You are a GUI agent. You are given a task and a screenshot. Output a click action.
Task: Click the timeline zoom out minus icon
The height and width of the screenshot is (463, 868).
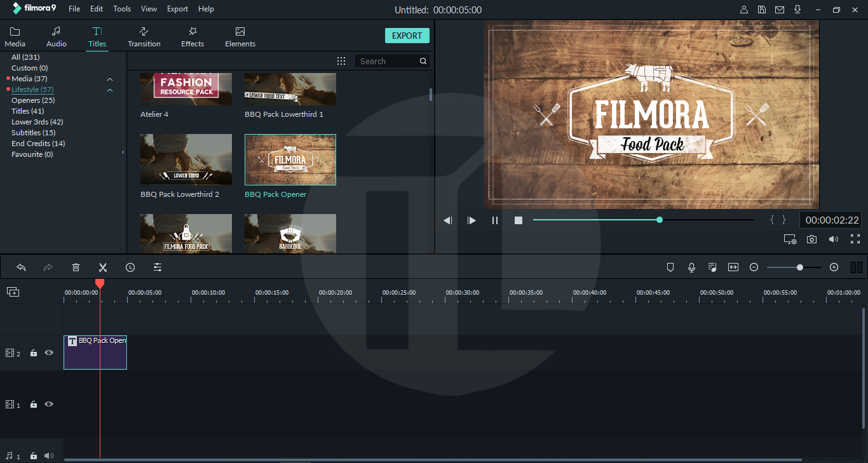[x=754, y=267]
